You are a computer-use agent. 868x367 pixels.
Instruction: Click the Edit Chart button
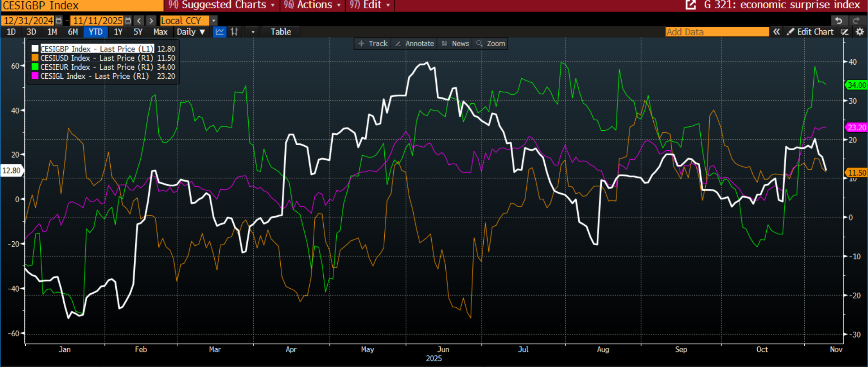point(810,32)
